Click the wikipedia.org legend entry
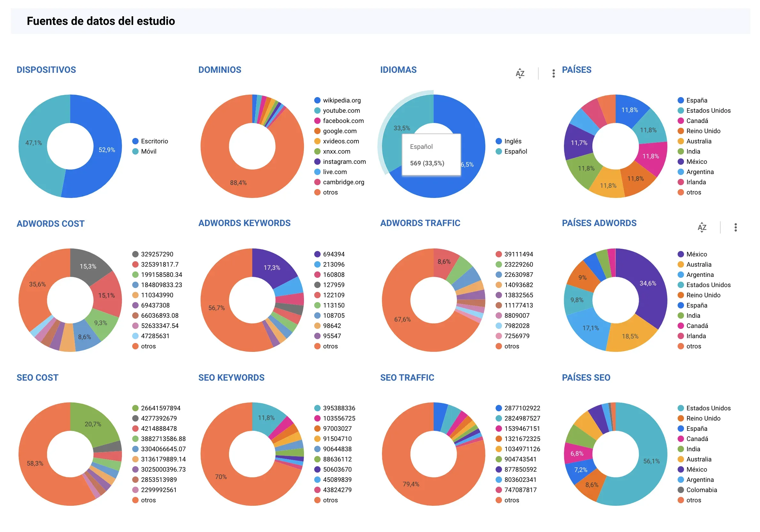This screenshot has height=532, width=760. click(x=338, y=100)
